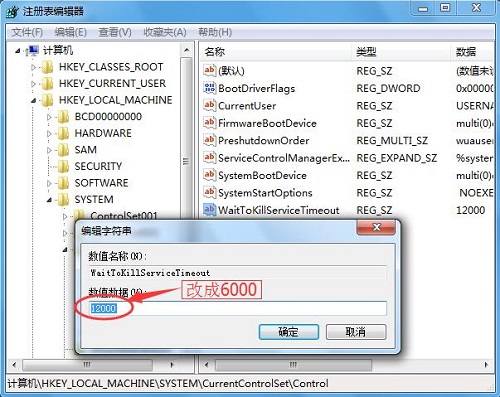The height and width of the screenshot is (397, 500).
Task: Click the Registry Editor title bar icon
Action: pos(12,12)
